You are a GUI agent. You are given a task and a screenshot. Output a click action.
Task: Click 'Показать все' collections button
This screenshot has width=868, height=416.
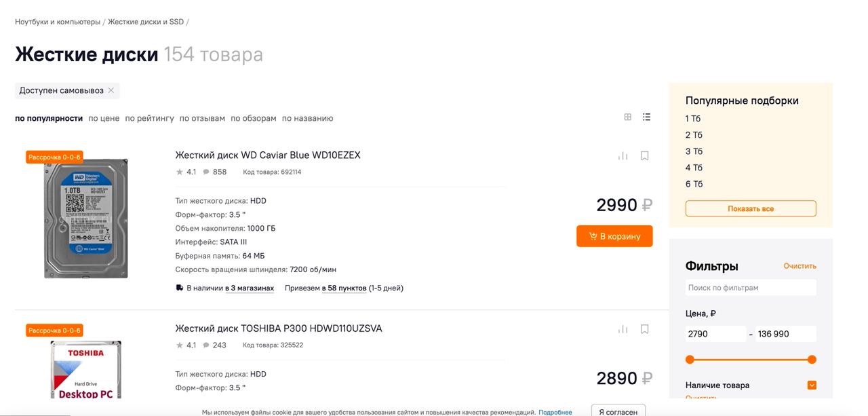pos(751,208)
